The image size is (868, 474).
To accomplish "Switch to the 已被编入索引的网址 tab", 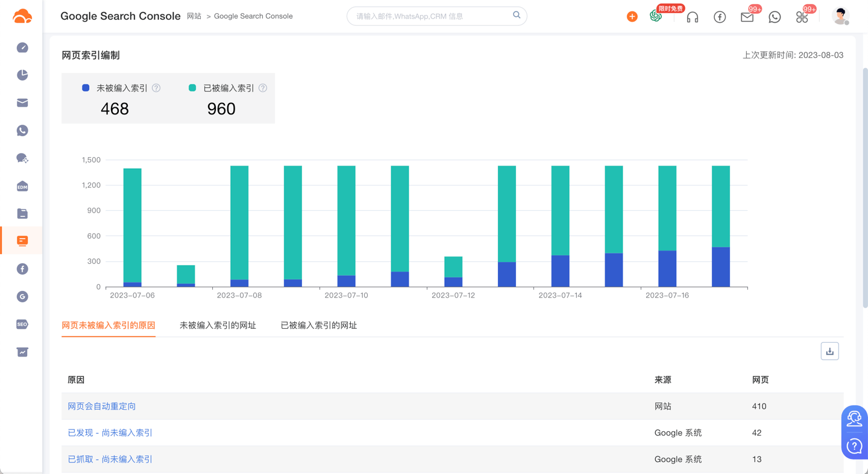I will click(319, 325).
